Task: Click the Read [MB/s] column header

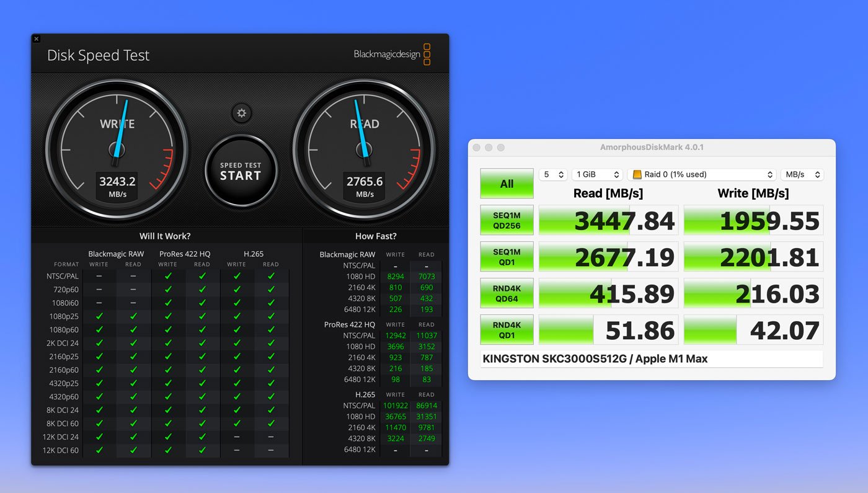Action: [608, 193]
